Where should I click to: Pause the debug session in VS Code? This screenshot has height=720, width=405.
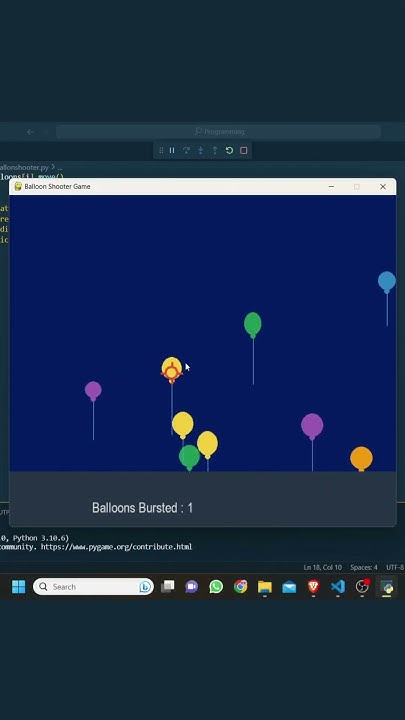(x=172, y=150)
